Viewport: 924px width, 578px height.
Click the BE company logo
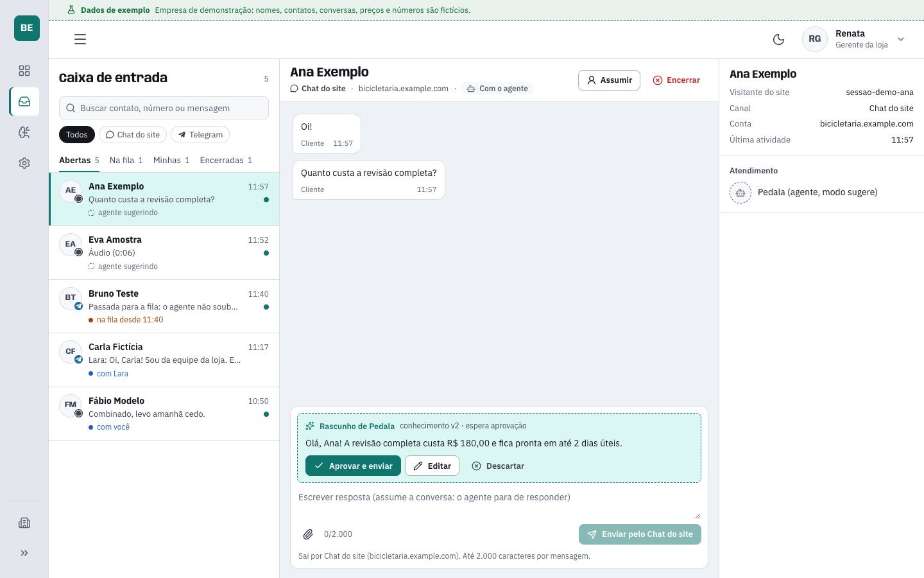tap(27, 28)
